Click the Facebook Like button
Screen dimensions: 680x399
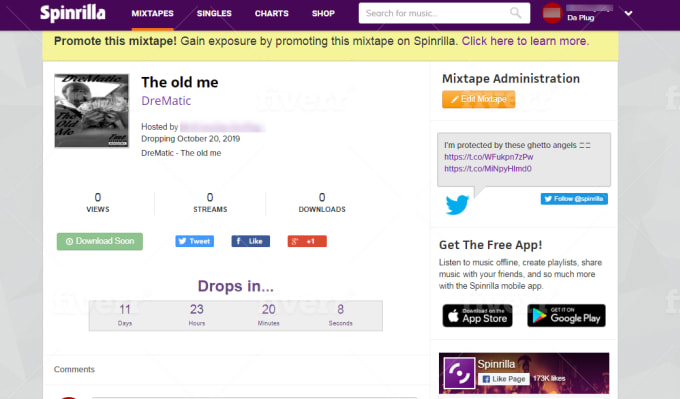tap(251, 241)
